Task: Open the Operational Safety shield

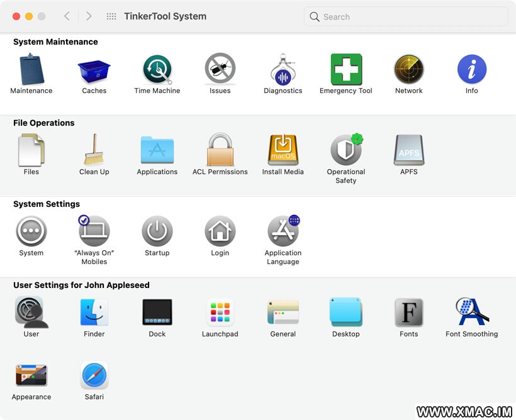Action: pyautogui.click(x=346, y=150)
